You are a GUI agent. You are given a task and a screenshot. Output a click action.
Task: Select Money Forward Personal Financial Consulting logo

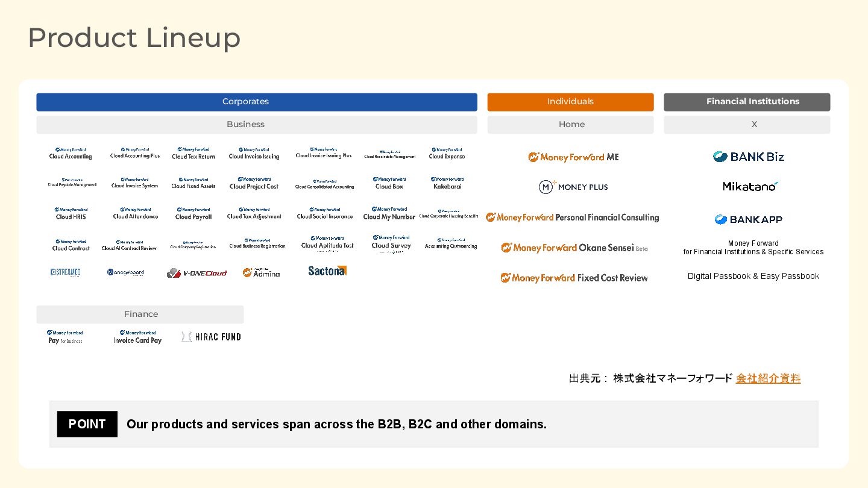coord(573,217)
